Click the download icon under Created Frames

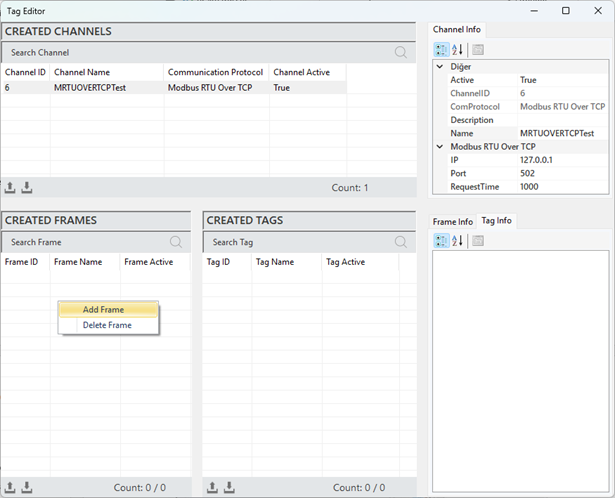point(27,487)
